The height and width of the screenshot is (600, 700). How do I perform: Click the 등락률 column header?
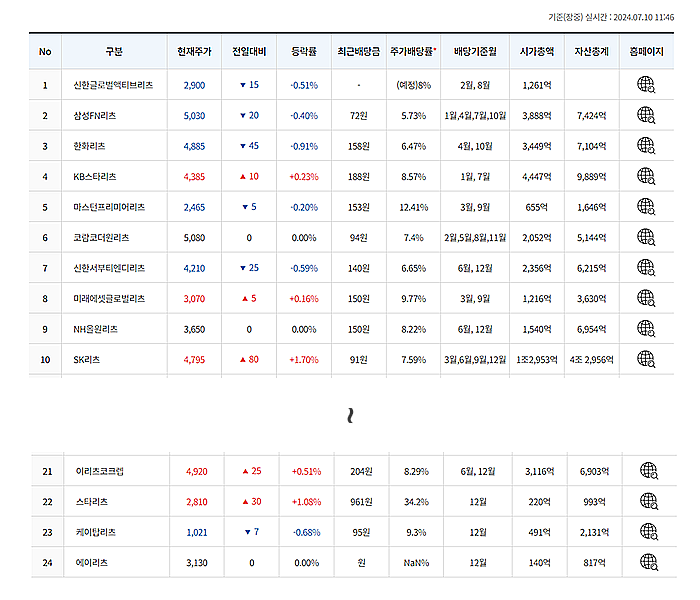point(304,52)
